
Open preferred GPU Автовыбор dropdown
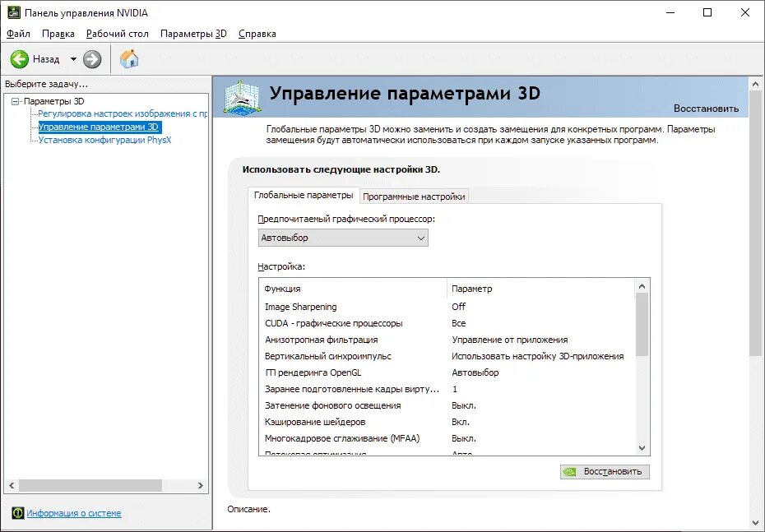[343, 238]
